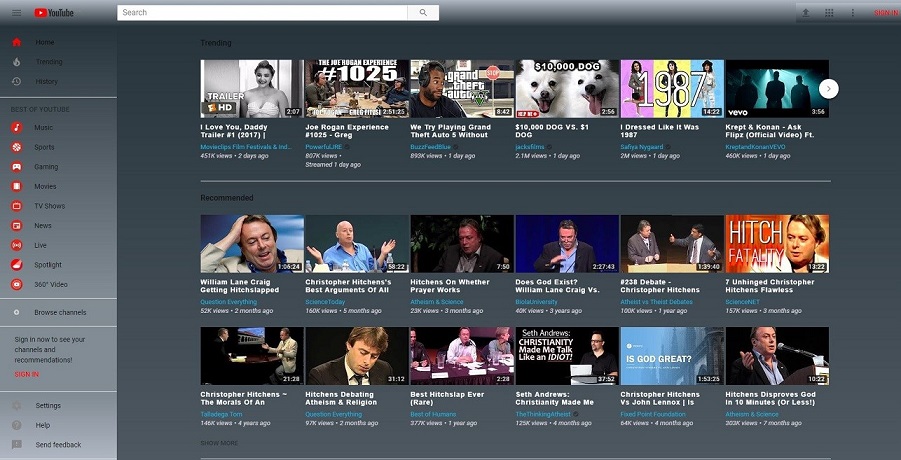Open William Lane Craig Getting Hitchslapped title

240,286
